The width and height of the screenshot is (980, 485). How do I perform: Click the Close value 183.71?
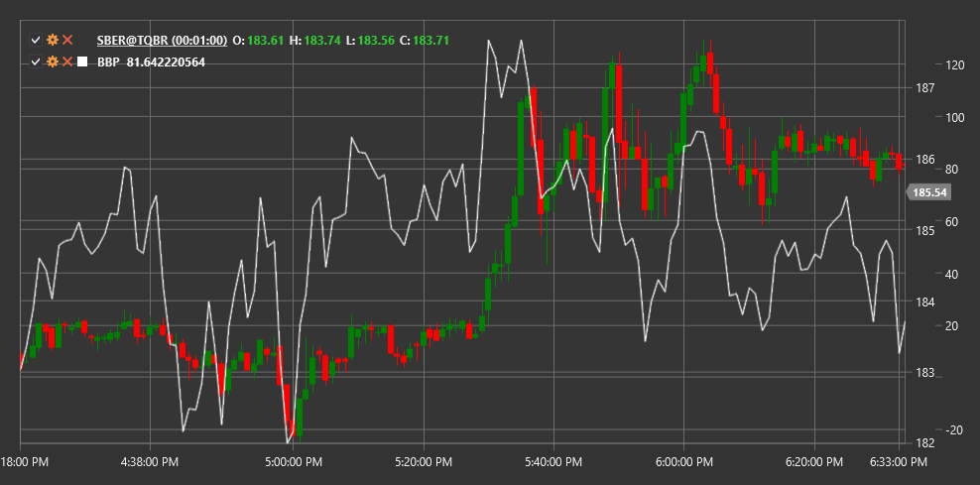(x=430, y=41)
